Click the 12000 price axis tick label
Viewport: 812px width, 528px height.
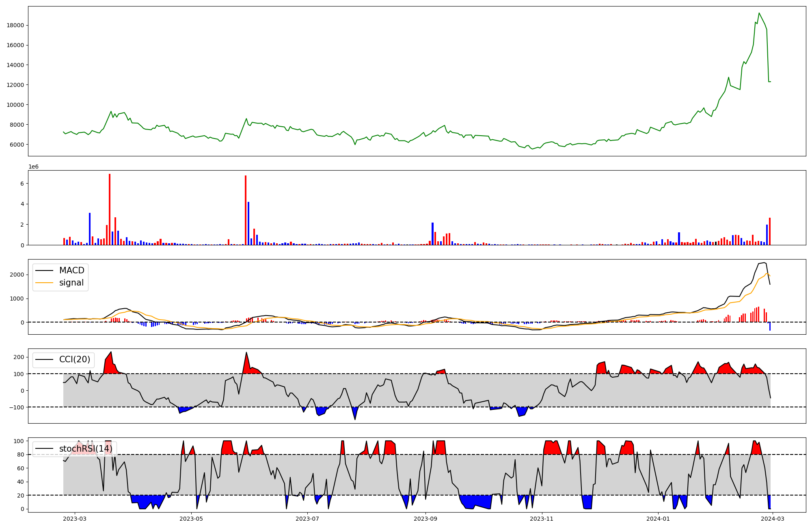click(x=15, y=85)
